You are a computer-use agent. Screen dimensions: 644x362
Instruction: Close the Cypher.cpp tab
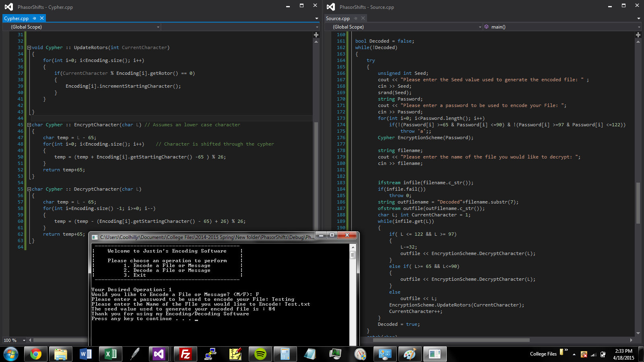click(41, 19)
